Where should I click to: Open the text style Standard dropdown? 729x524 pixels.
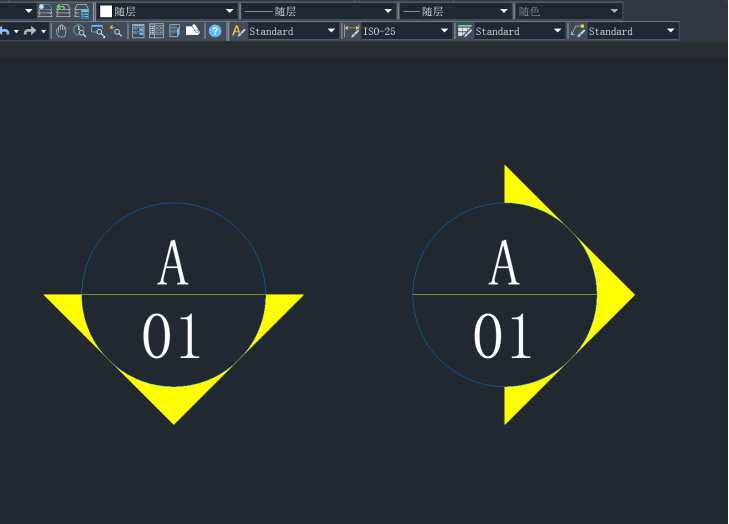(x=332, y=31)
